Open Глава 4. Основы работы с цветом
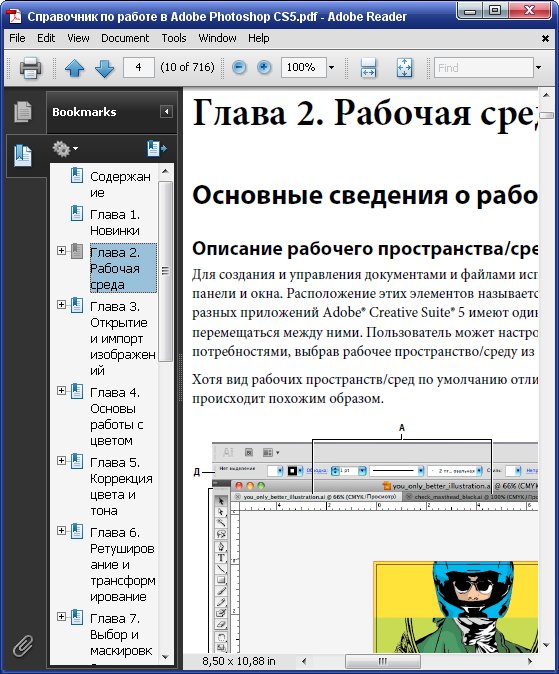 click(x=117, y=416)
